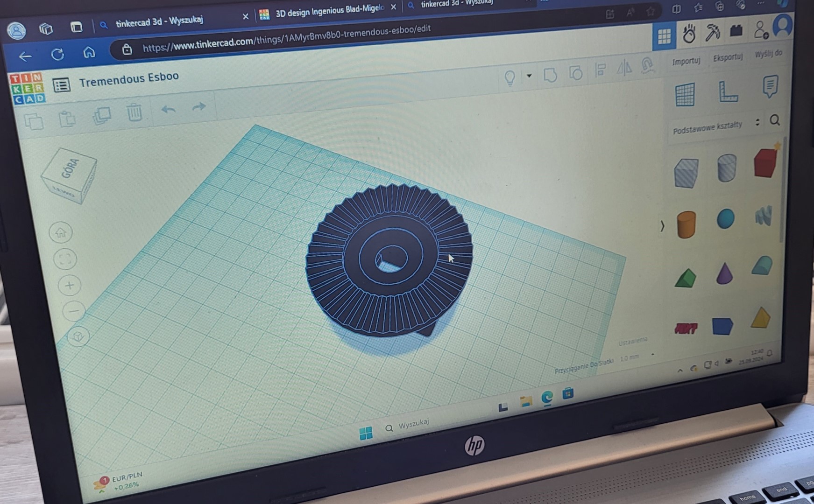Click the shapes search magnifier icon
Image resolution: width=814 pixels, height=504 pixels.
click(x=775, y=120)
